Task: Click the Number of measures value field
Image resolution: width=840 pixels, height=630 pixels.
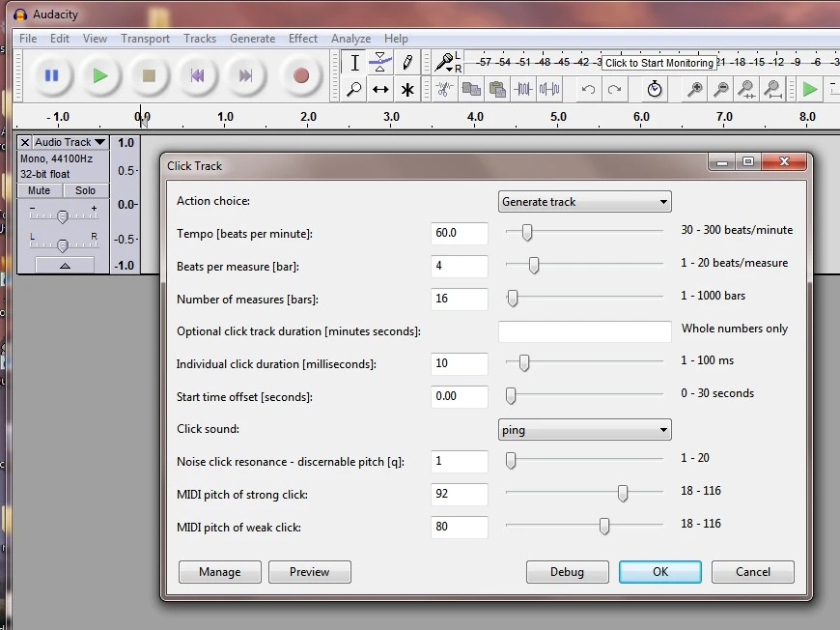Action: (x=460, y=299)
